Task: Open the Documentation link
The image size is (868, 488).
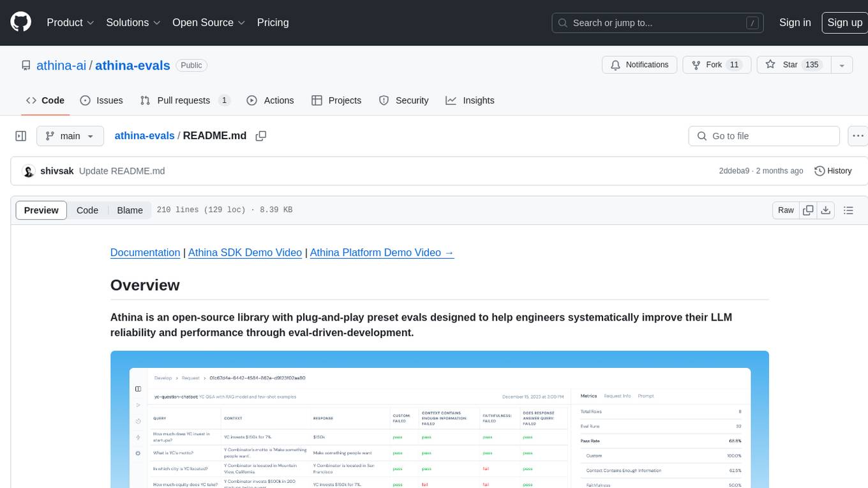Action: click(145, 252)
